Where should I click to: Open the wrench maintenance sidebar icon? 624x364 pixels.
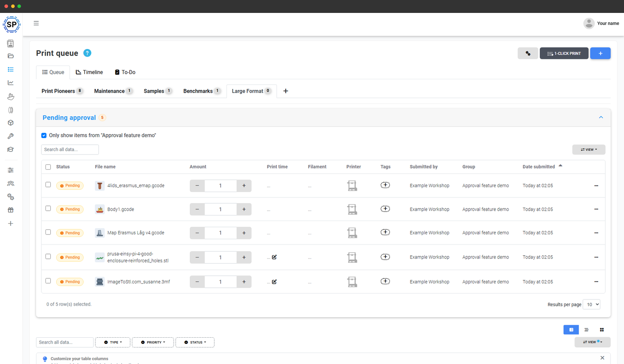[11, 136]
